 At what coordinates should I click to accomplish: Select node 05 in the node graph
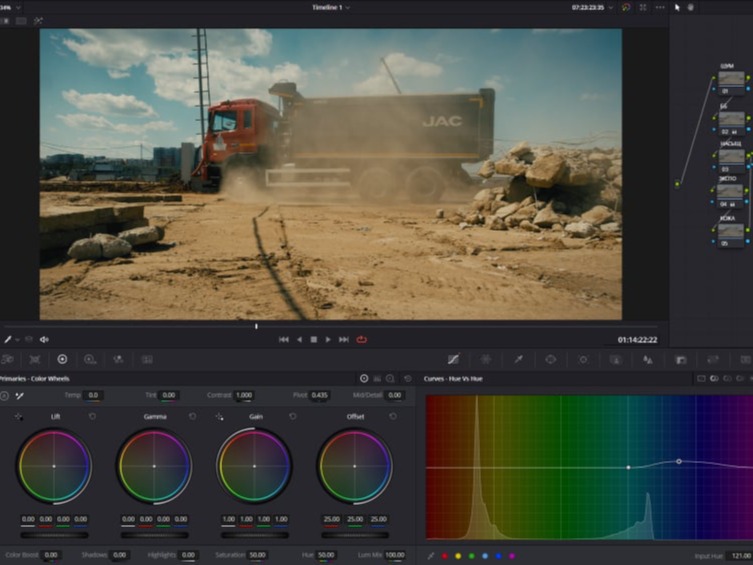click(731, 236)
